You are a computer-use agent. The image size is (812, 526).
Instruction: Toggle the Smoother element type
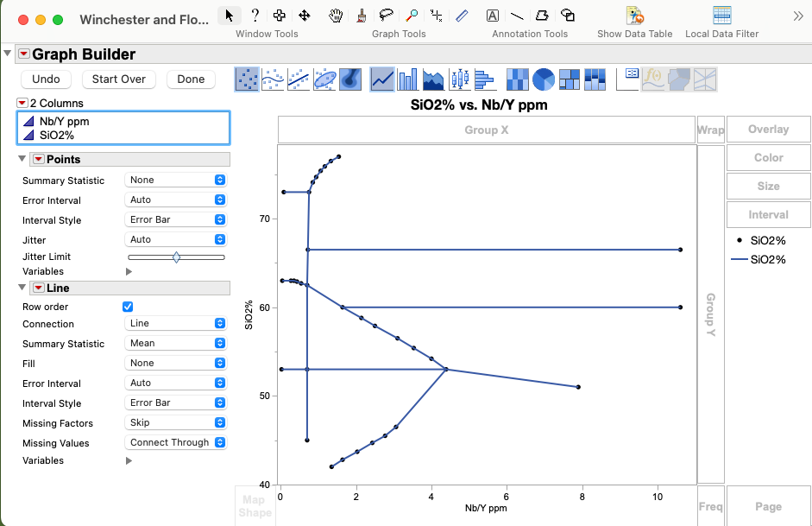273,79
